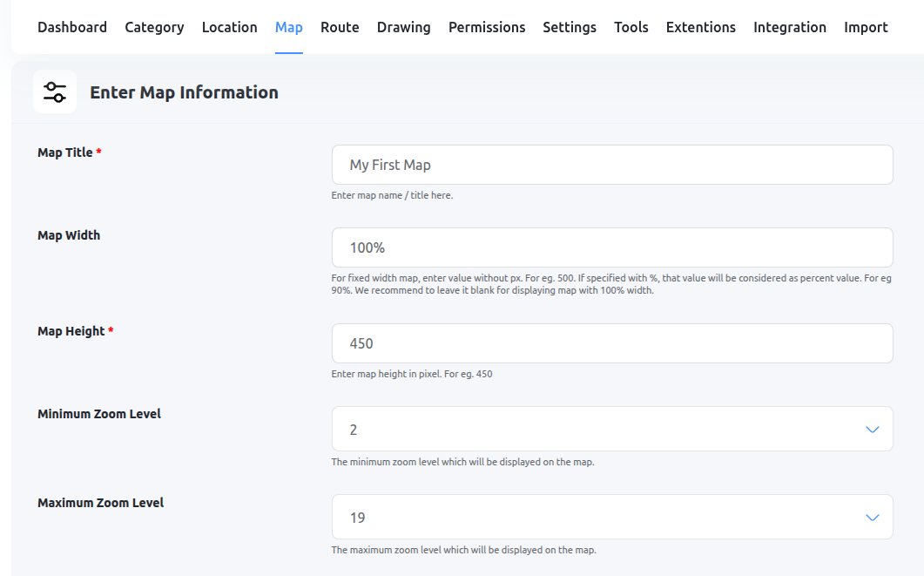924x576 pixels.
Task: Switch to the Dashboard tab
Action: tap(72, 27)
